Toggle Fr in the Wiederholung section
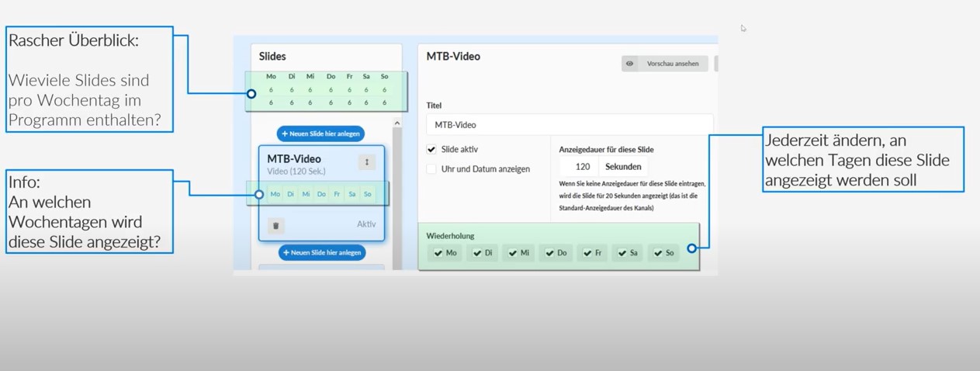Viewport: 980px width, 371px height. 594,253
